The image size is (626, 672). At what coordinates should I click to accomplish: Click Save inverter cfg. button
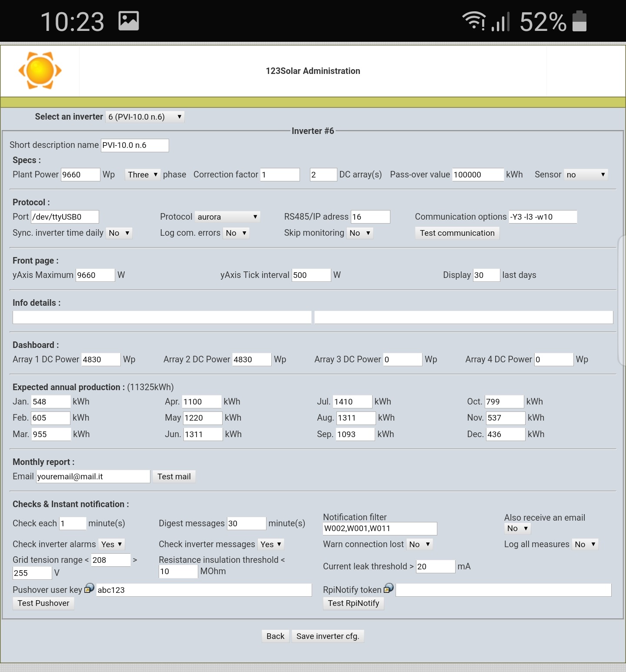coord(328,636)
